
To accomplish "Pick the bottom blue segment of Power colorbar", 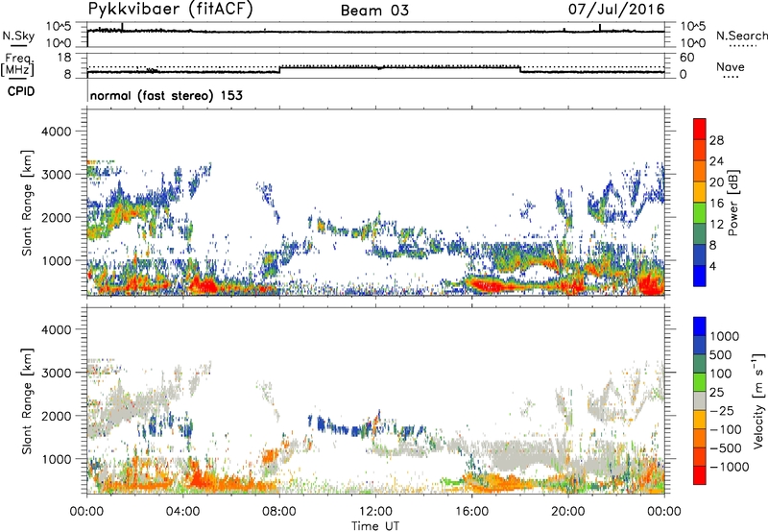I will coord(700,277).
